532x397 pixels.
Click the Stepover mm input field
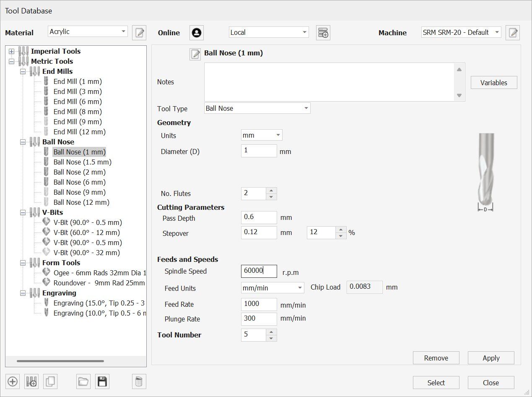(x=259, y=232)
